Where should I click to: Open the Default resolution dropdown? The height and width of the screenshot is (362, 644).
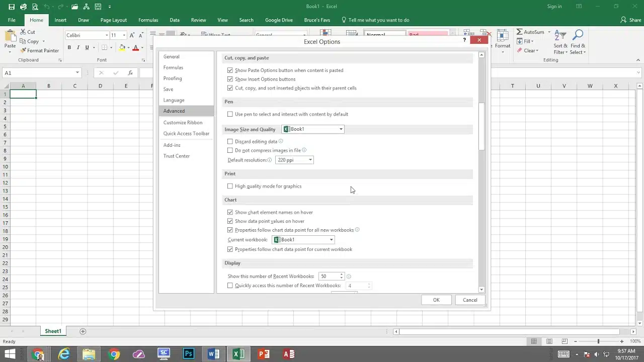tap(310, 160)
